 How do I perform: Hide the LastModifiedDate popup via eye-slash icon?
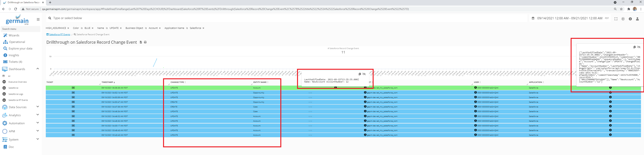(x=364, y=74)
